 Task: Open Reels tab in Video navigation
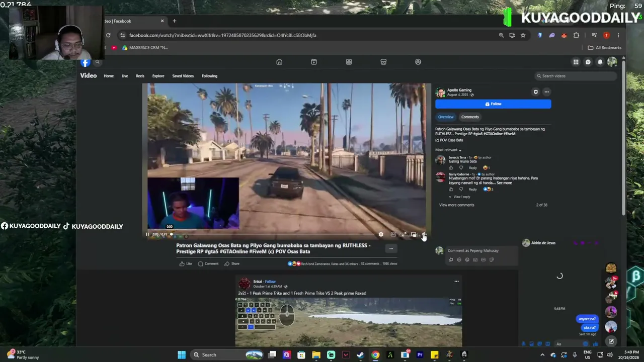[x=140, y=76]
